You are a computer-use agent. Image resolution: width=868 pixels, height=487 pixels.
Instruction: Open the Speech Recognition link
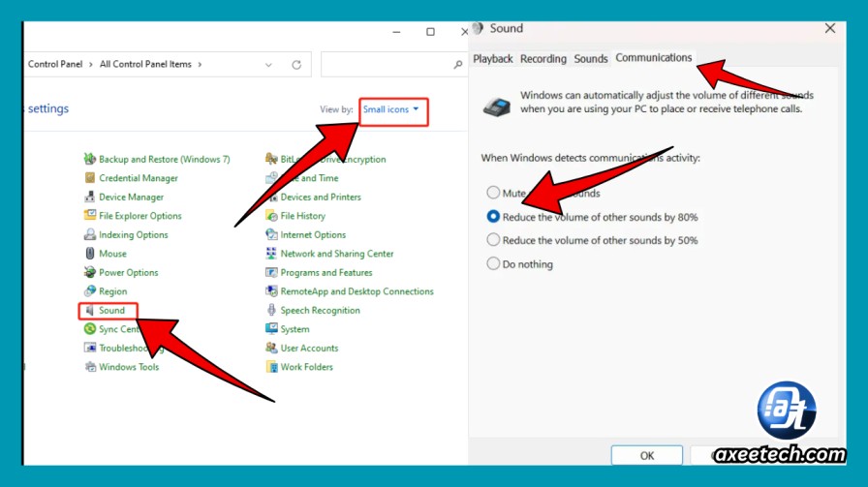pyautogui.click(x=320, y=311)
